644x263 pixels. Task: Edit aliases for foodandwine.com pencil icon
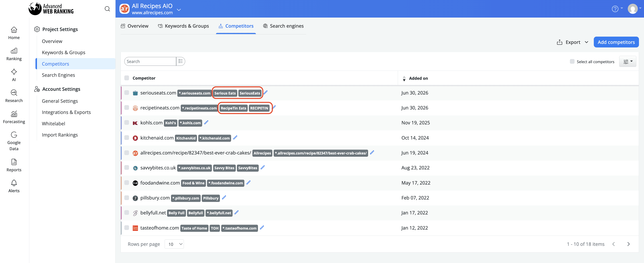[248, 182]
